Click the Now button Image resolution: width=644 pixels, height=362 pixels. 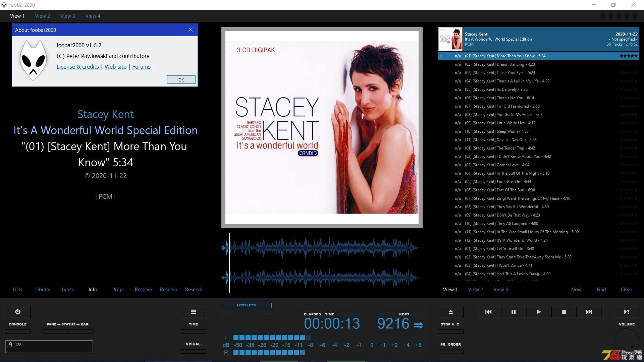(x=576, y=290)
